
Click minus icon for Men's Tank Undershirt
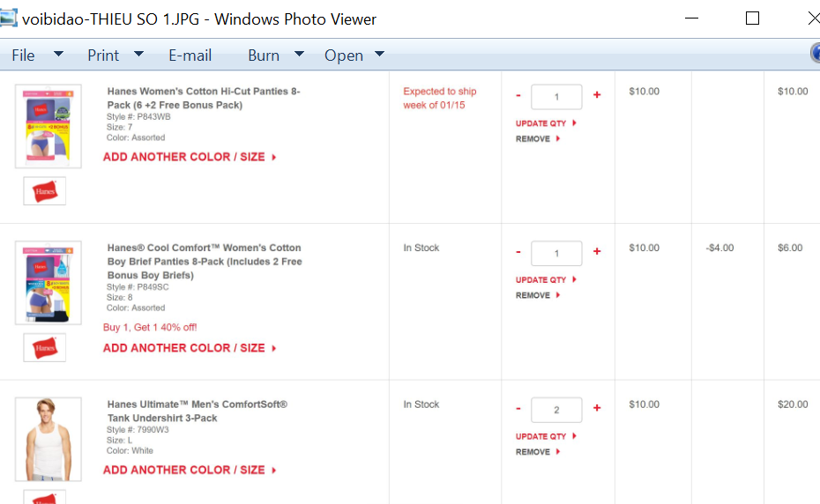click(x=518, y=409)
